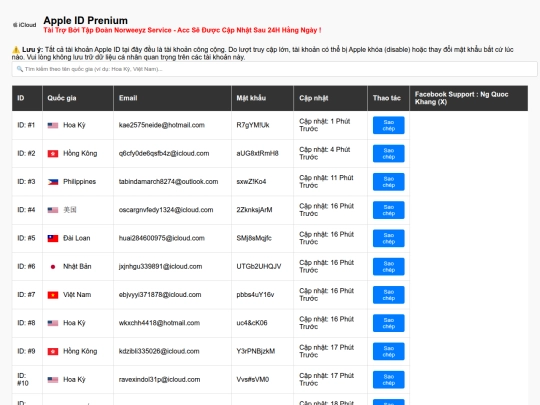Click the Thao tác column header
The width and height of the screenshot is (540, 405).
point(387,98)
